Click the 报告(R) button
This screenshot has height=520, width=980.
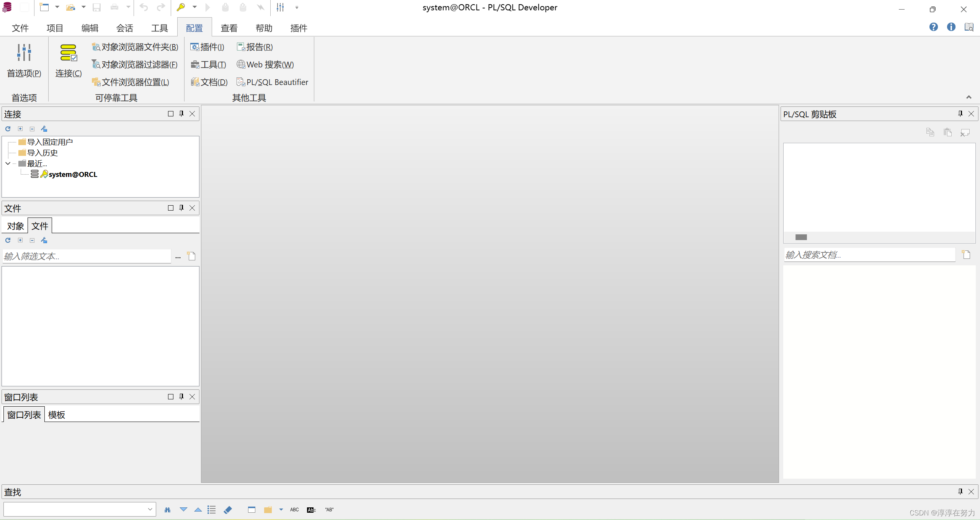pos(255,47)
